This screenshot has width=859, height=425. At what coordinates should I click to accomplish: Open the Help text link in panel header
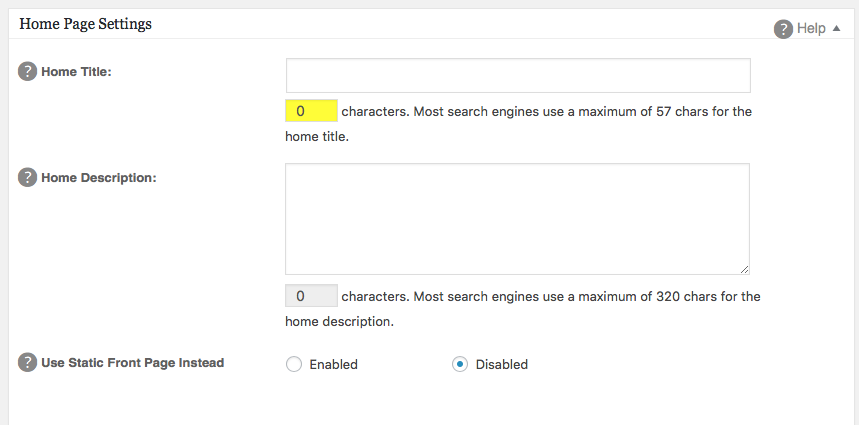click(x=811, y=28)
